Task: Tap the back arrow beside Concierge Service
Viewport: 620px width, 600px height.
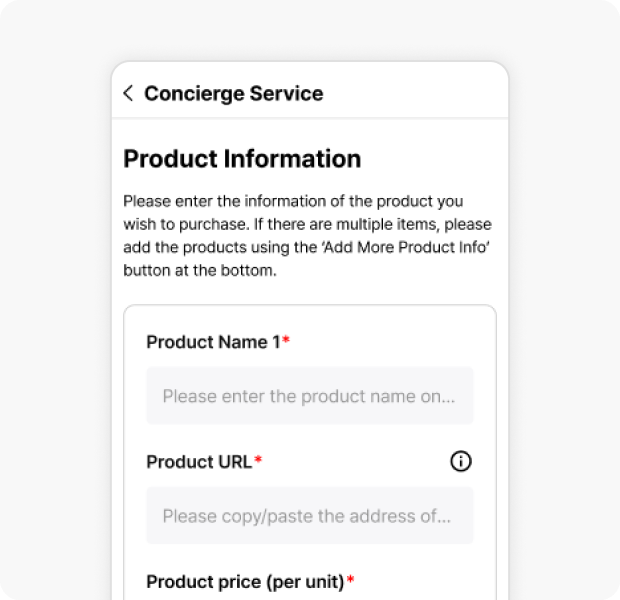Action: [x=128, y=94]
